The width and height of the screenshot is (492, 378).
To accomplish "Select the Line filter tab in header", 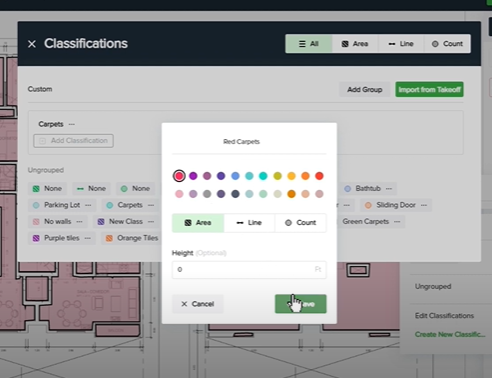I will click(x=401, y=44).
